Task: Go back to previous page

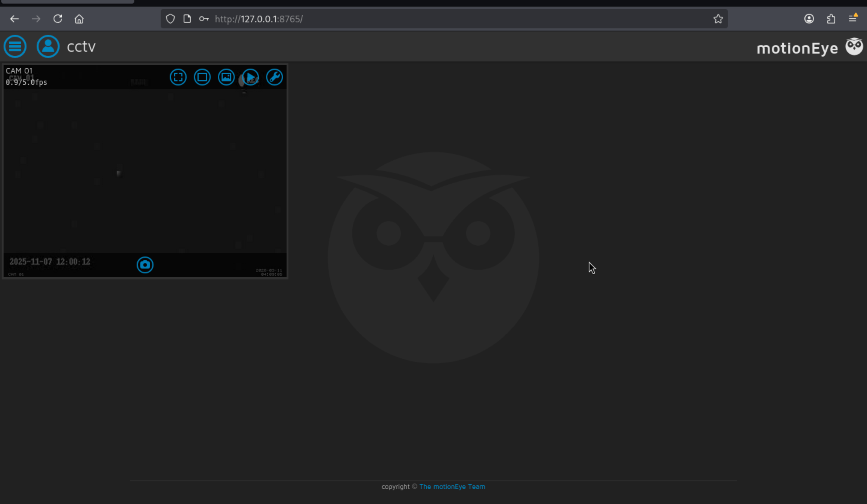Action: [14, 19]
